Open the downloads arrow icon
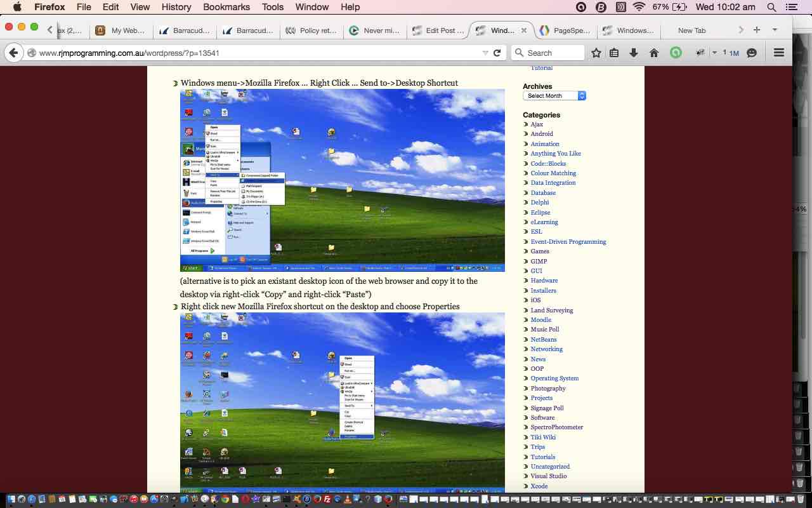Image resolution: width=812 pixels, height=508 pixels. (x=634, y=53)
